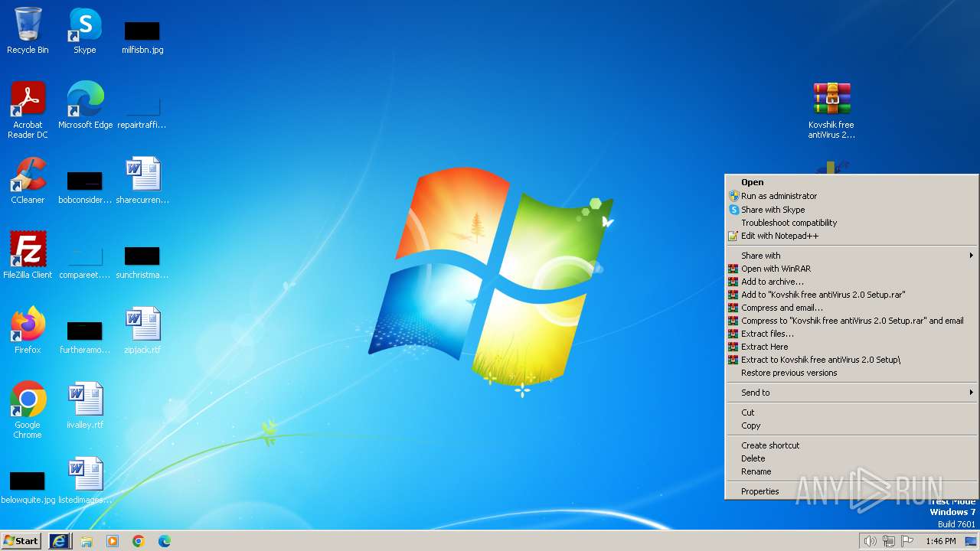
Task: Choose Delete in the context menu
Action: [x=851, y=458]
